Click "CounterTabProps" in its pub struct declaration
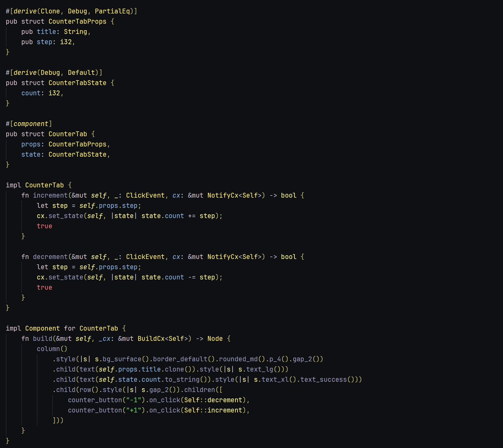This screenshot has height=448, width=503. pyautogui.click(x=78, y=21)
